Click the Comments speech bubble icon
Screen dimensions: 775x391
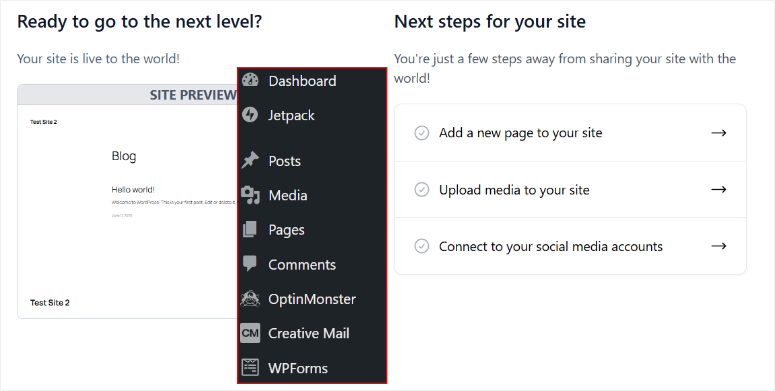(250, 263)
